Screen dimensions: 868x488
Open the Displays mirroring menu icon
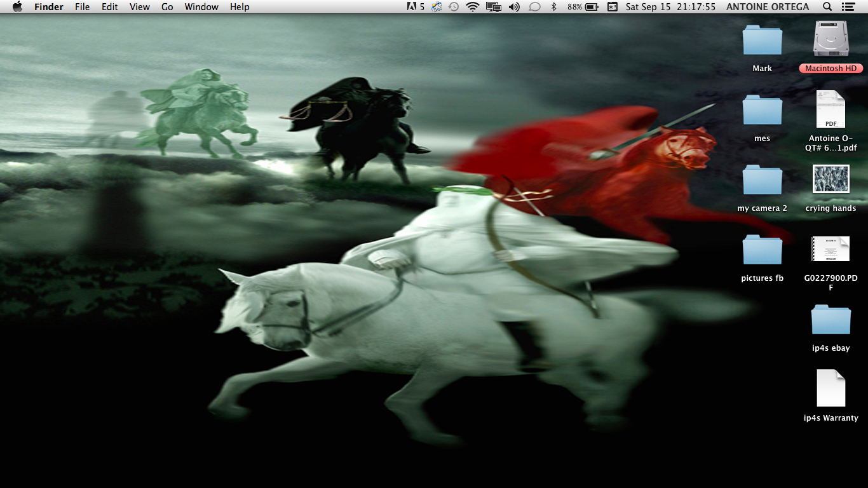494,7
